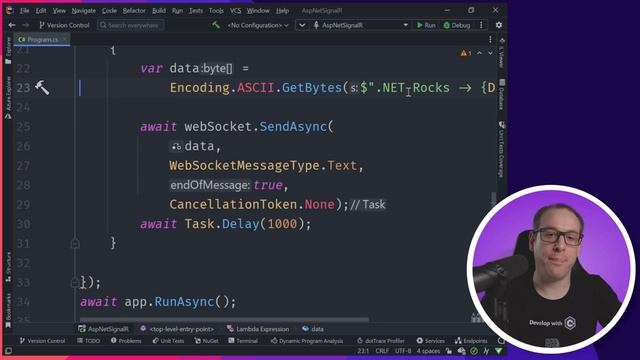This screenshot has width=640, height=360.
Task: Change file encoding UTF-8 in status bar
Action: 403,351
